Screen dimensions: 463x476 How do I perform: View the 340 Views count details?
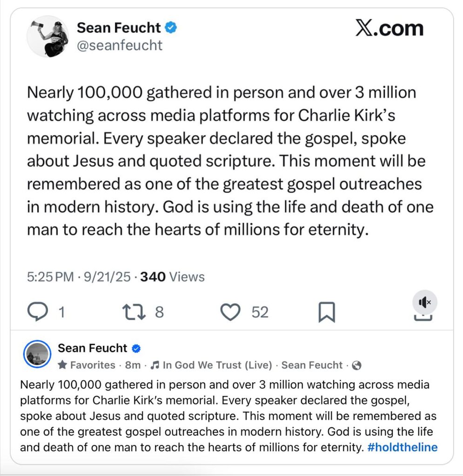tap(172, 277)
